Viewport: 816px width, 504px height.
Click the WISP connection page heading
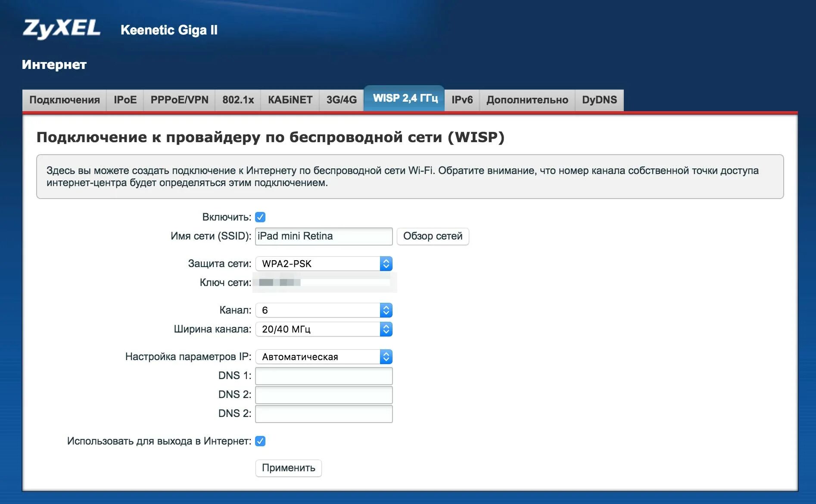pyautogui.click(x=271, y=137)
